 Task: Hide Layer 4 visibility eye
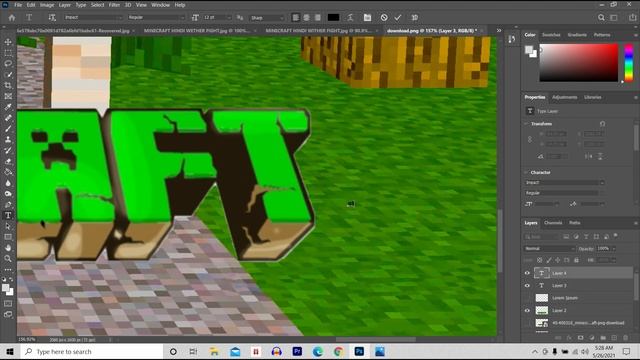click(x=527, y=273)
